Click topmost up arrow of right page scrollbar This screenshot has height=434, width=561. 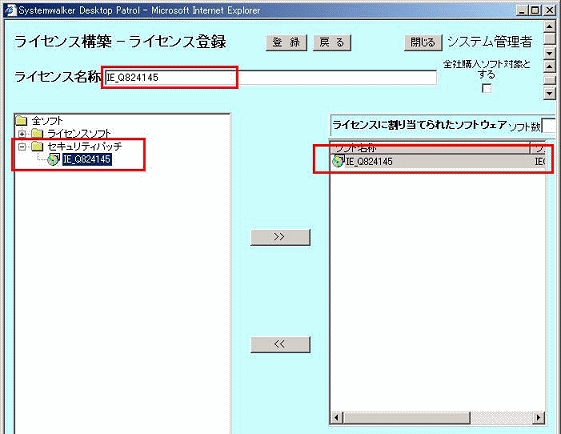tap(549, 26)
